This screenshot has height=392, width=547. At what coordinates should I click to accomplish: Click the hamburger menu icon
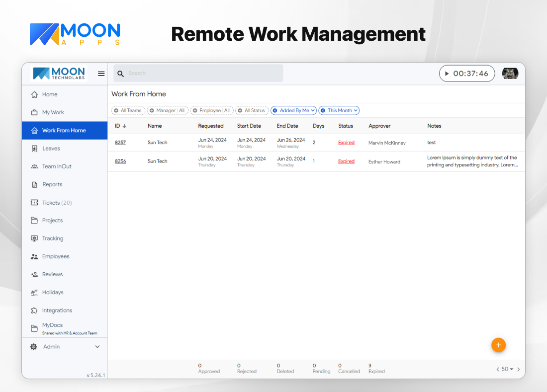click(x=101, y=74)
